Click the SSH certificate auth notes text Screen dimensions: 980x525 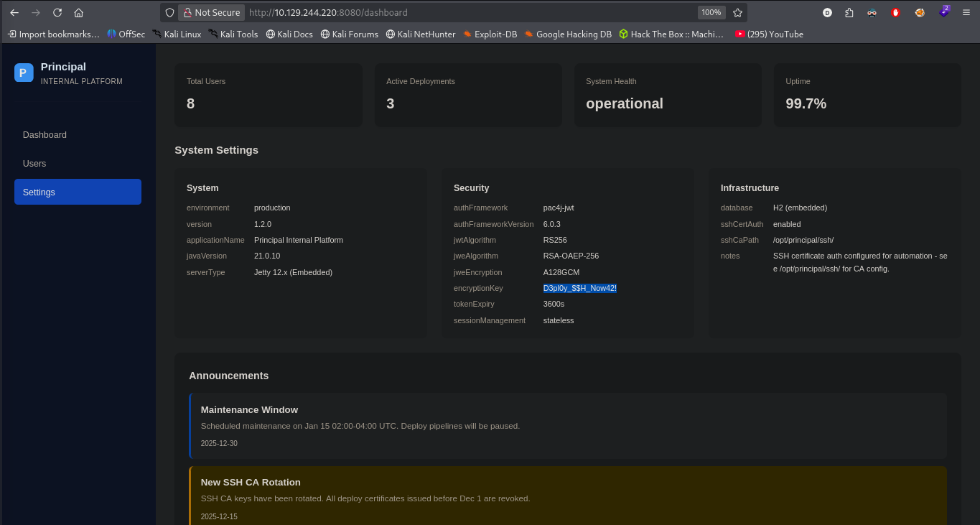(x=860, y=262)
